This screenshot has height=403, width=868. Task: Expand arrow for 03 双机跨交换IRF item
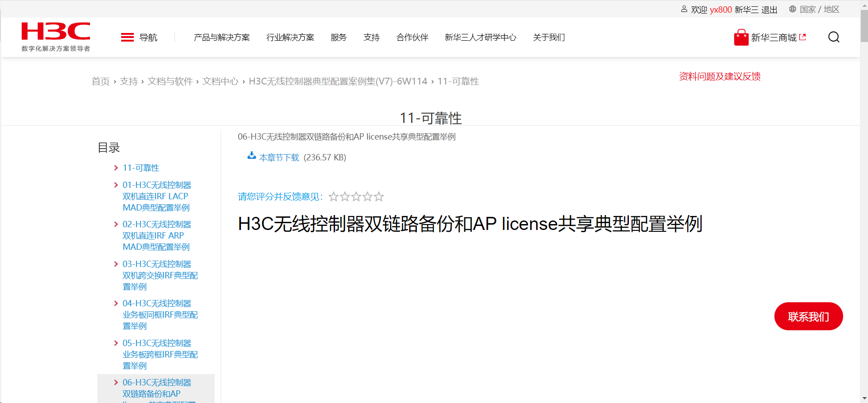click(116, 264)
